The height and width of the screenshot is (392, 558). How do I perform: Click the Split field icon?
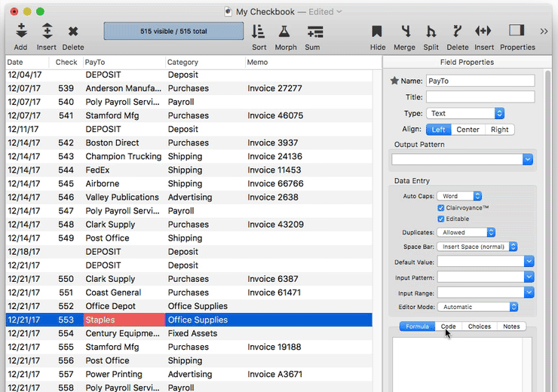coord(431,32)
